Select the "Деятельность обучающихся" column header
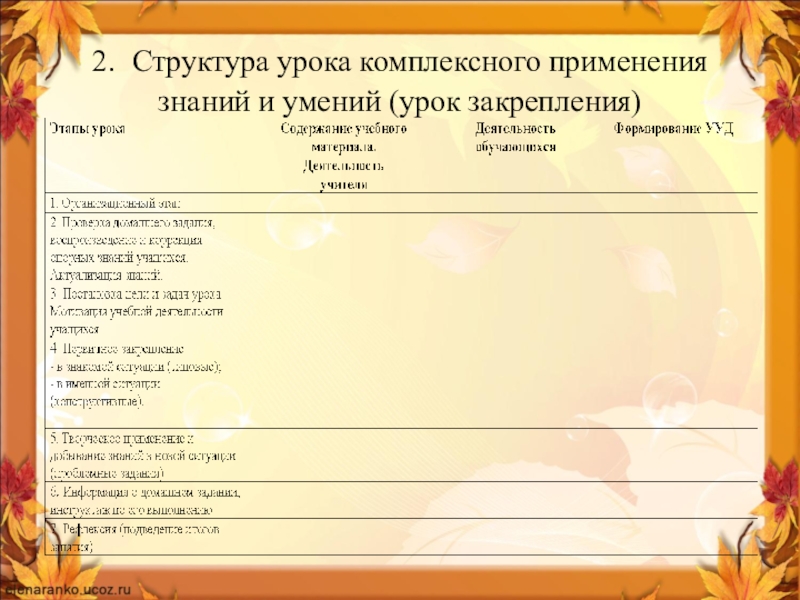The image size is (800, 600). click(515, 138)
